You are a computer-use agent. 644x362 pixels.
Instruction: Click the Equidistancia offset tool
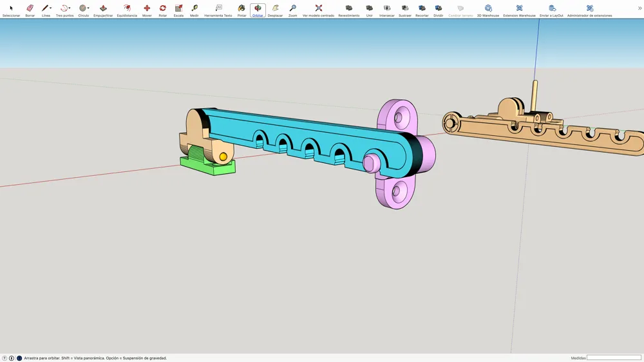127,10
